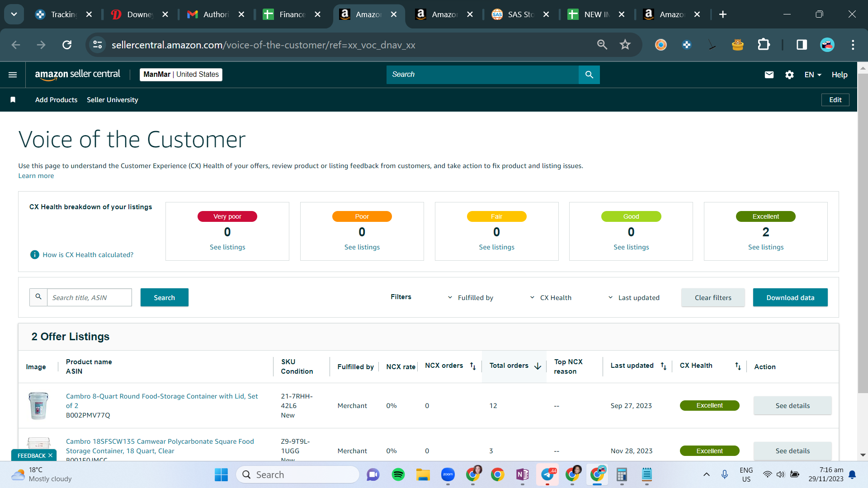
Task: Open Spotify from the taskbar
Action: [398, 474]
